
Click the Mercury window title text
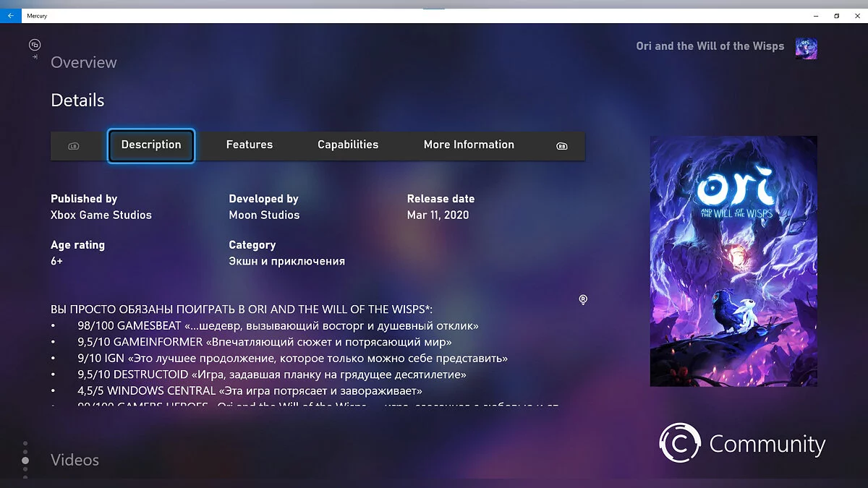pyautogui.click(x=37, y=15)
